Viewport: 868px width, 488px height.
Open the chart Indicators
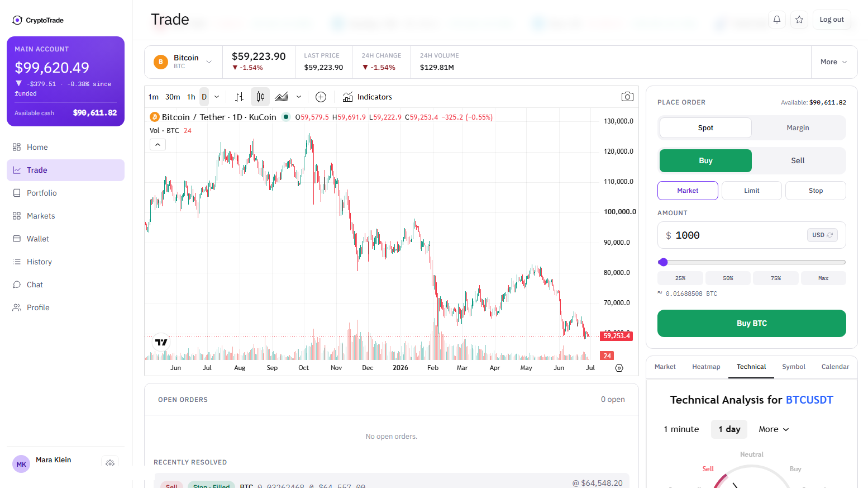coord(368,97)
